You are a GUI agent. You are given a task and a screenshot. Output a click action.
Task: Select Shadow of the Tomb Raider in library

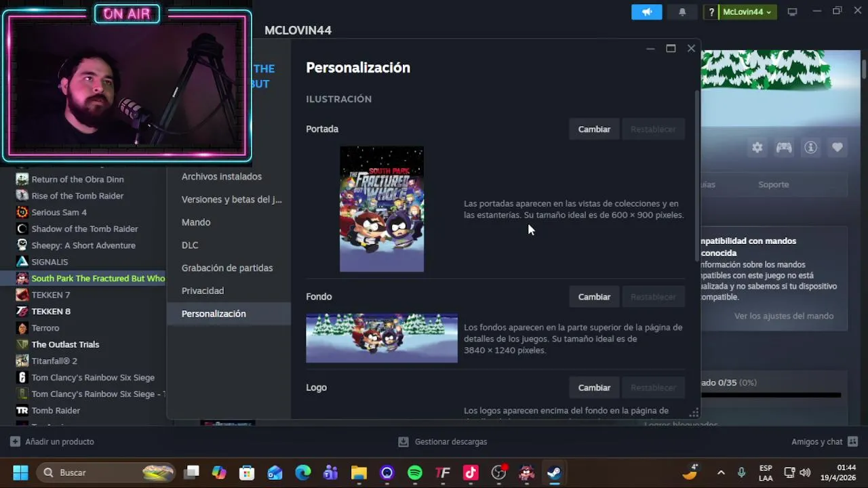(x=85, y=229)
